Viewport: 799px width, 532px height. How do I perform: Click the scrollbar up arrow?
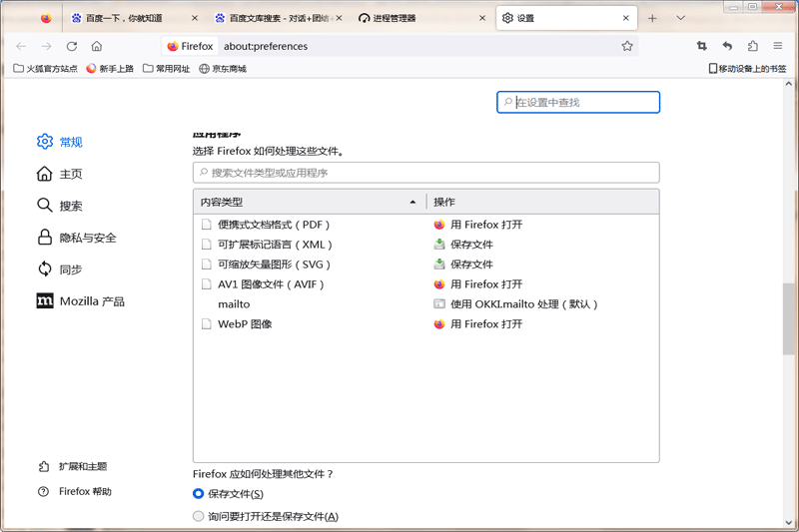pyautogui.click(x=788, y=84)
